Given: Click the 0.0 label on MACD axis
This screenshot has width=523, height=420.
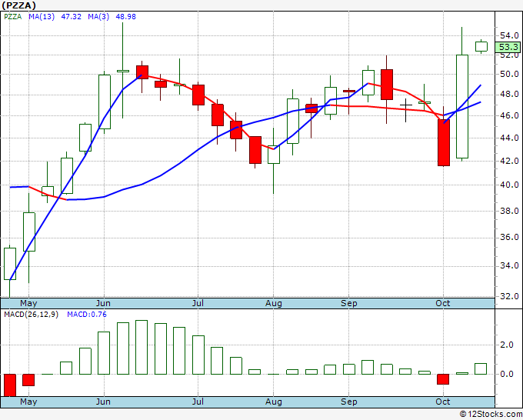Looking at the screenshot, I should point(507,374).
